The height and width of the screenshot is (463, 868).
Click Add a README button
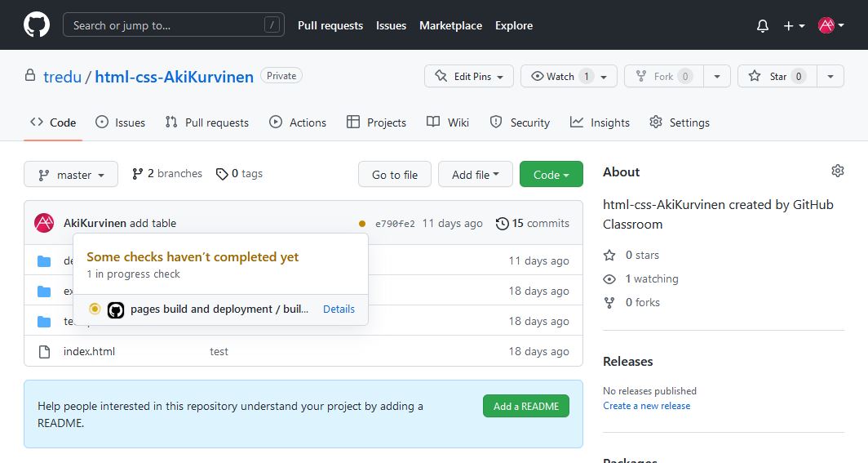(526, 407)
